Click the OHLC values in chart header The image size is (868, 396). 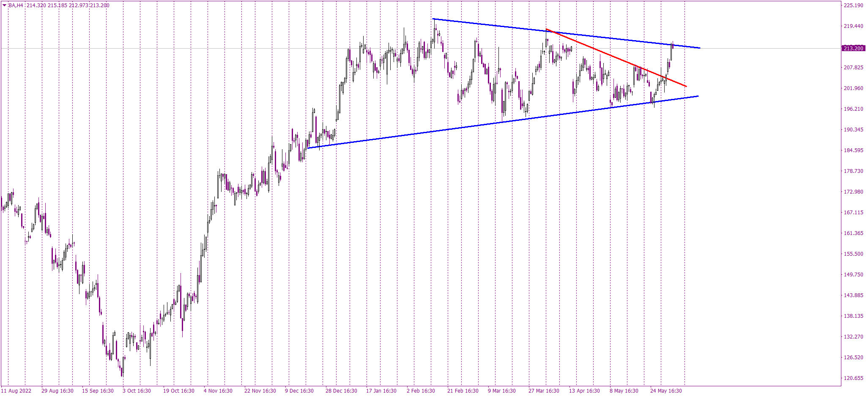click(x=68, y=5)
